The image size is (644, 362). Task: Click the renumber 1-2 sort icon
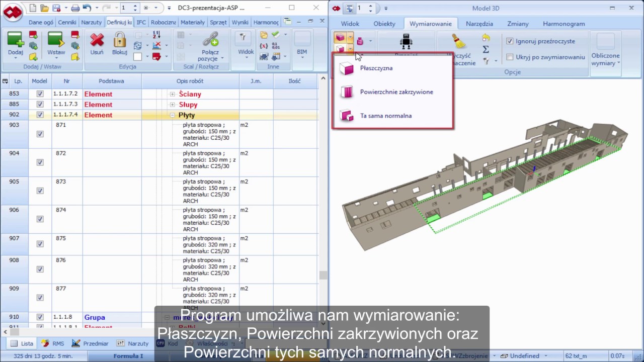click(x=156, y=35)
